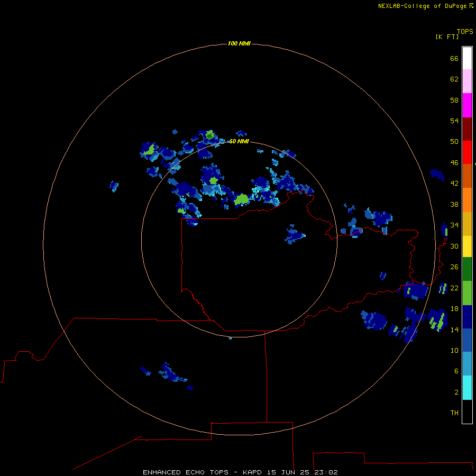The width and height of the screenshot is (476, 476).
Task: Click the "50" legend value
Action: click(454, 142)
